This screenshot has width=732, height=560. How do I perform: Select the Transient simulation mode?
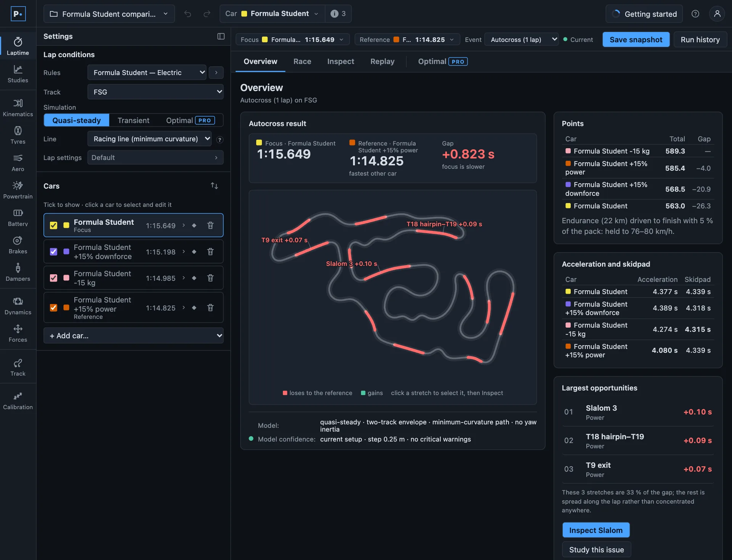pyautogui.click(x=133, y=120)
